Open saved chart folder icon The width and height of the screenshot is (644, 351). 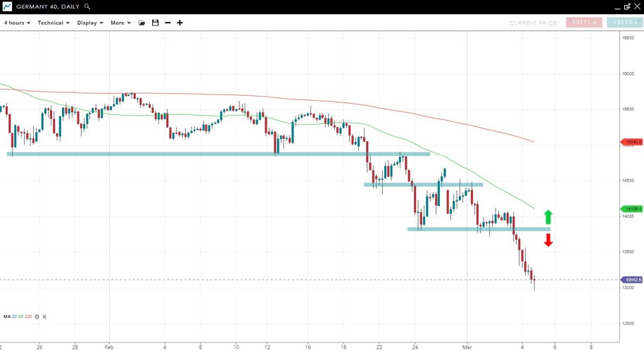click(141, 23)
